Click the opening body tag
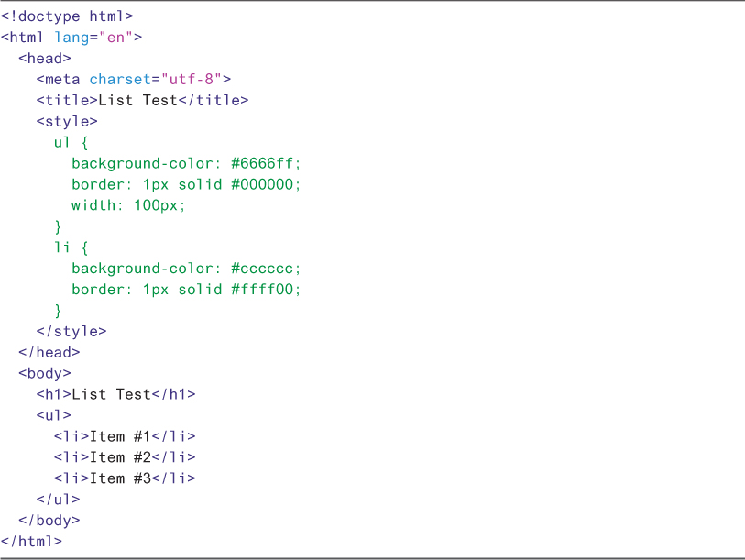The image size is (745, 560). click(44, 373)
